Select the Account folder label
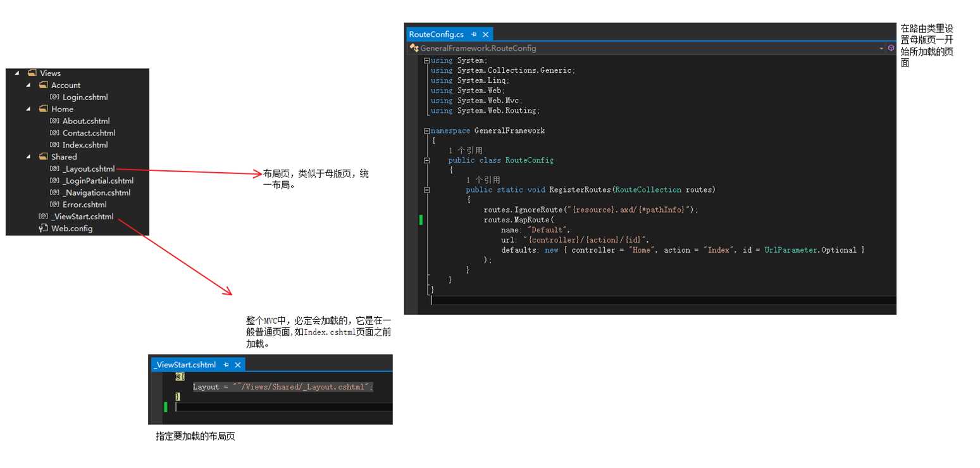The image size is (980, 468). click(66, 85)
